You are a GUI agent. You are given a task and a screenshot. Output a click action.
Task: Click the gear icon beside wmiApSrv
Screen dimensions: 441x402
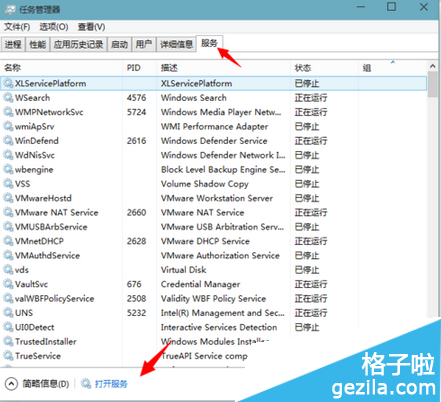click(8, 126)
